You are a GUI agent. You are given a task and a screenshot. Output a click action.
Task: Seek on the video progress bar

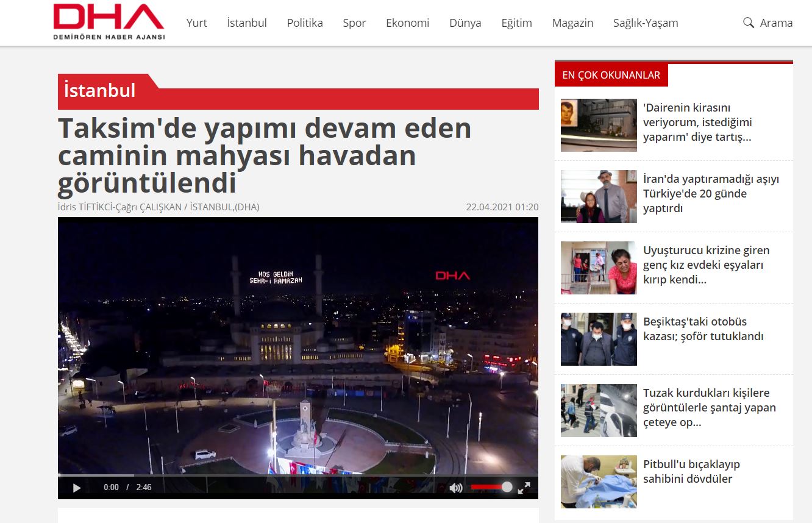click(x=297, y=475)
